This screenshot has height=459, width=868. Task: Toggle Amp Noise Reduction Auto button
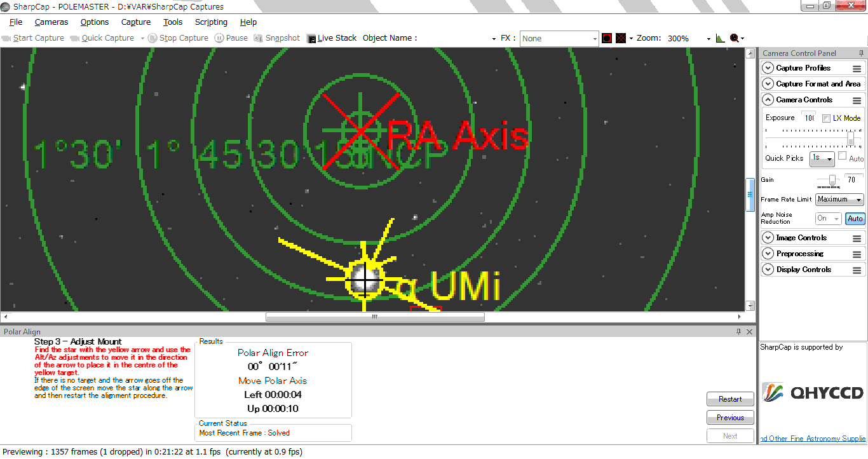(855, 219)
